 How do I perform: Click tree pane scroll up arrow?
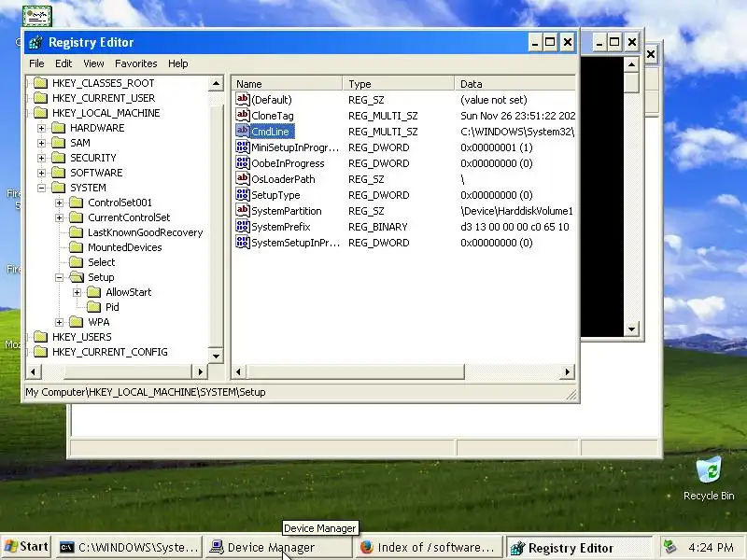216,84
